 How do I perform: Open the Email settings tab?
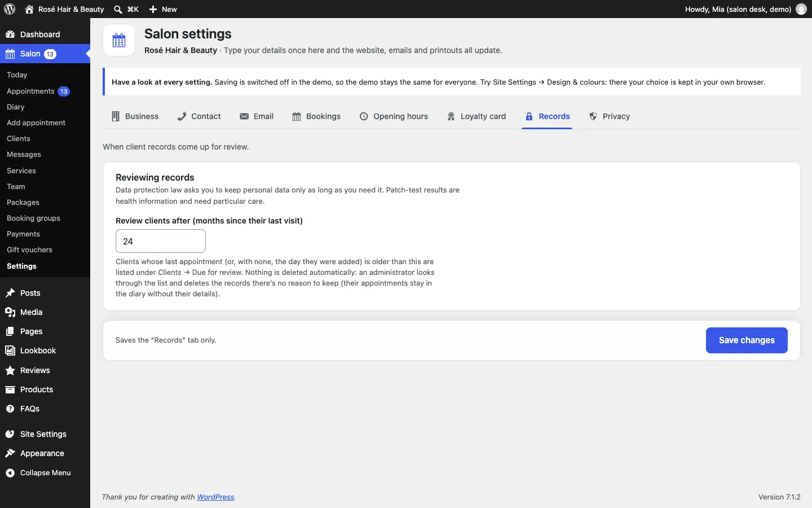(x=257, y=116)
